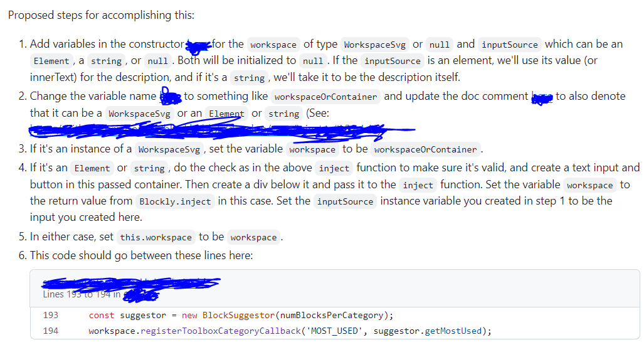Click the 'inputSource' code span in step 4

345,201
